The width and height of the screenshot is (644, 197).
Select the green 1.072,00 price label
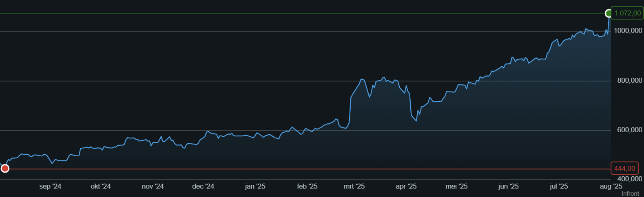627,13
